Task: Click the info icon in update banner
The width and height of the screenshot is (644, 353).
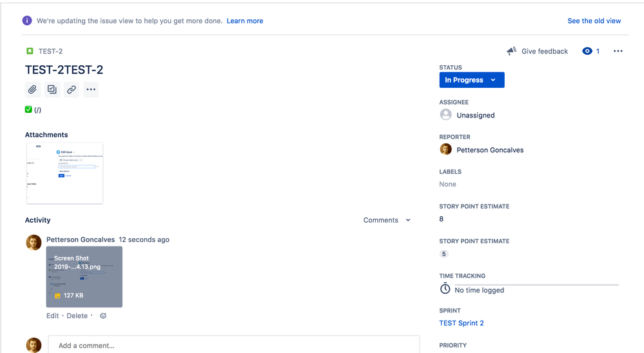Action: 27,21
